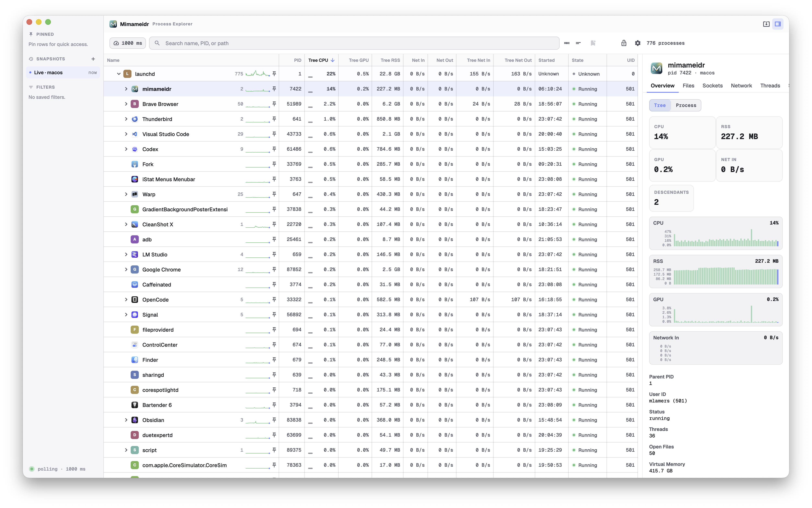Select the Process scope toggle
812x508 pixels.
[x=686, y=105]
